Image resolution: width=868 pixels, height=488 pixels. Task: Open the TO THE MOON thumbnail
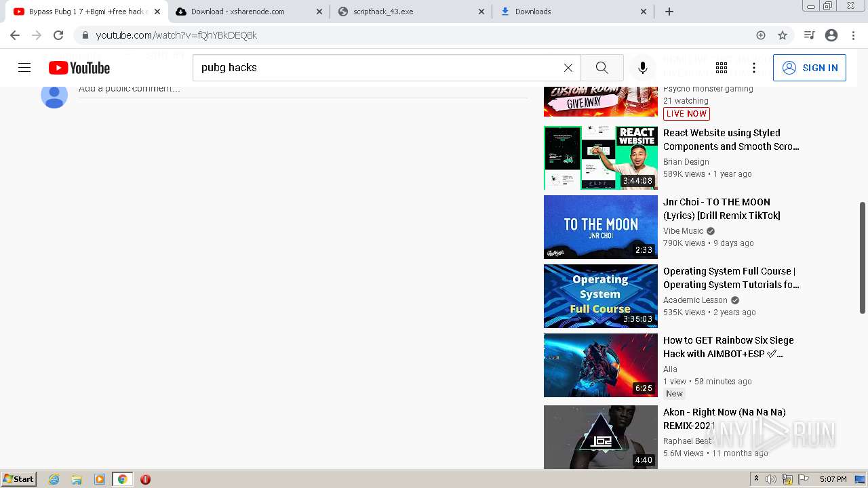tap(601, 227)
